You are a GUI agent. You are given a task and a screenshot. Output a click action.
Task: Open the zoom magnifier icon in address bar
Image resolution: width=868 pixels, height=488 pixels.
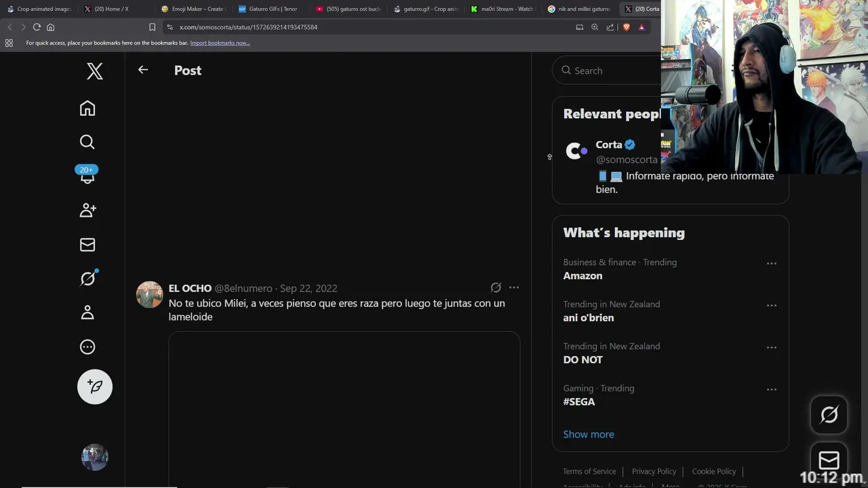[x=595, y=27]
